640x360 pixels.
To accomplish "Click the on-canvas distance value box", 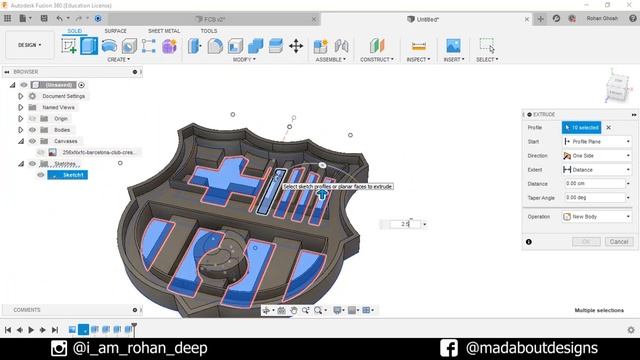I will (x=404, y=224).
